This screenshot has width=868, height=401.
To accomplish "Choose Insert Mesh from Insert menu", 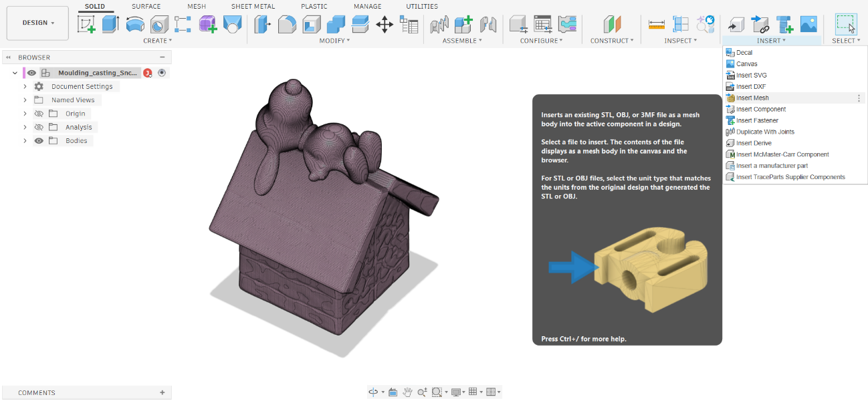I will coord(795,98).
